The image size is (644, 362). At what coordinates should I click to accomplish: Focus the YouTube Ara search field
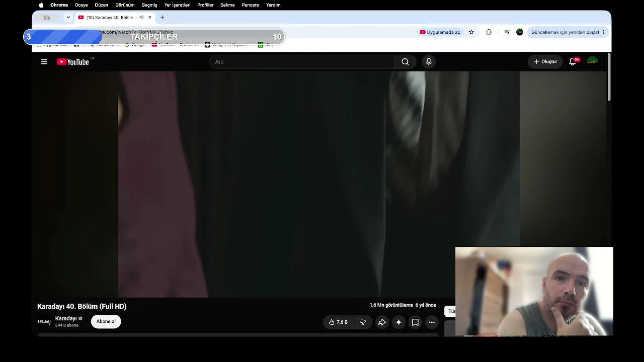click(x=302, y=62)
